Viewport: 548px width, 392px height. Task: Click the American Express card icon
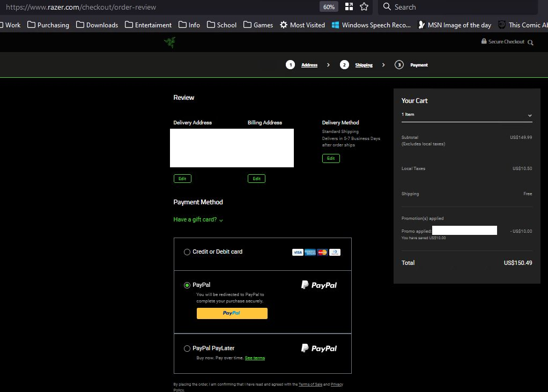[310, 252]
